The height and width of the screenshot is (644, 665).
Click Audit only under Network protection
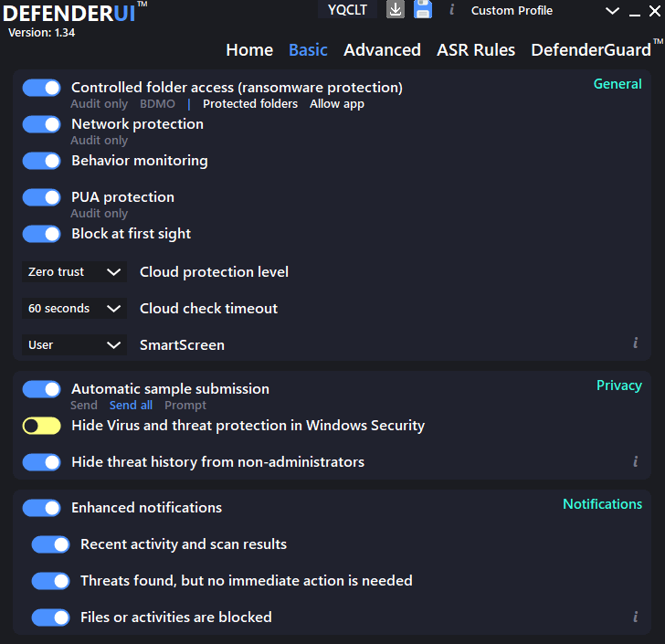[x=100, y=141]
